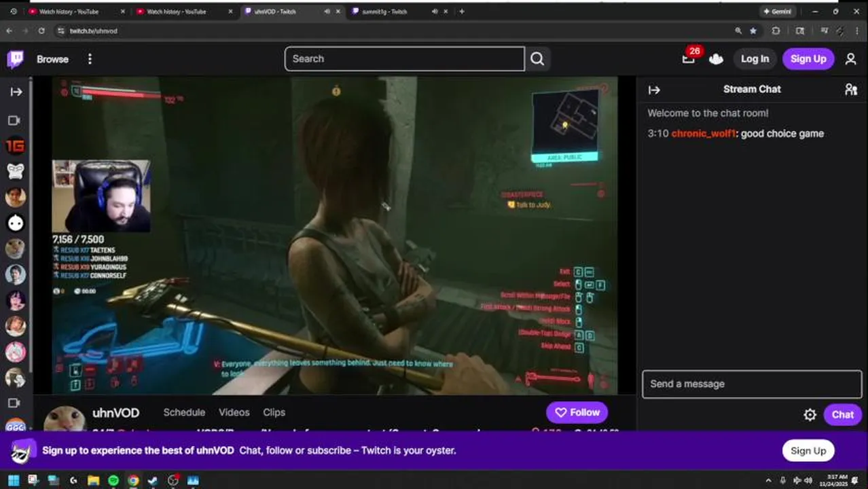The width and height of the screenshot is (868, 489).
Task: Open the 1G channel avatar in sidebar
Action: (x=15, y=145)
